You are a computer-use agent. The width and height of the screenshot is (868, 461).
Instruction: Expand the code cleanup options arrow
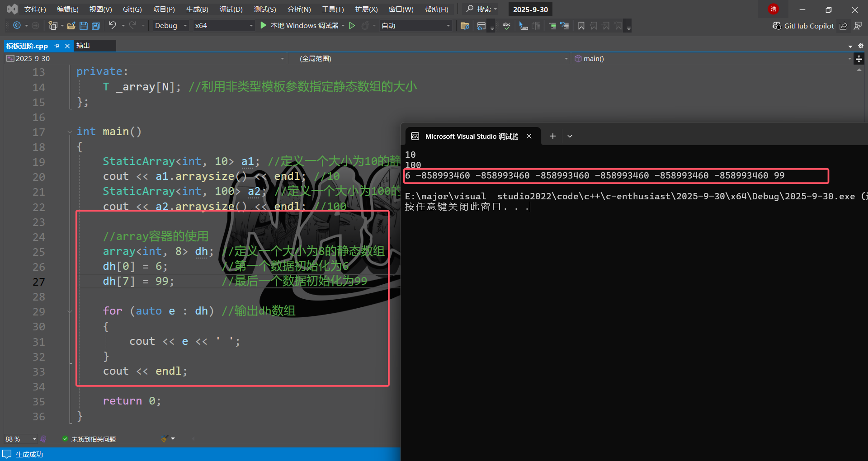(173, 439)
